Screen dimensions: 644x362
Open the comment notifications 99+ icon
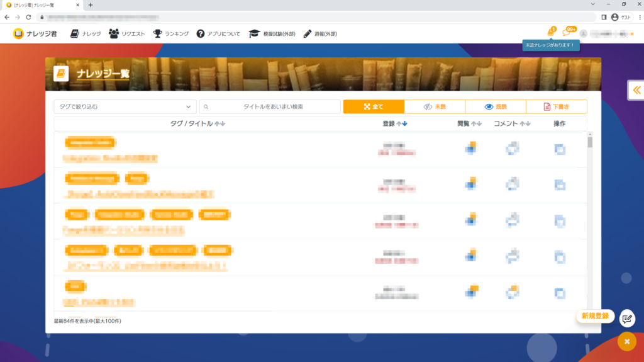click(567, 33)
